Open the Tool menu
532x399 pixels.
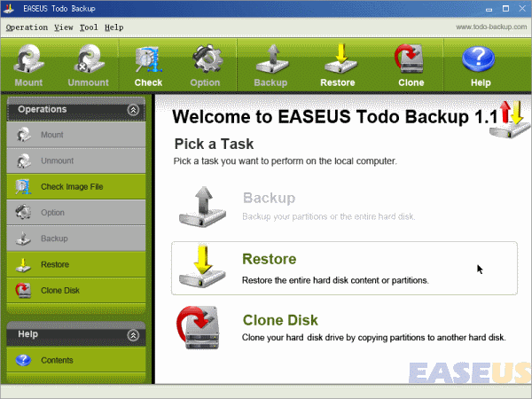pyautogui.click(x=89, y=27)
